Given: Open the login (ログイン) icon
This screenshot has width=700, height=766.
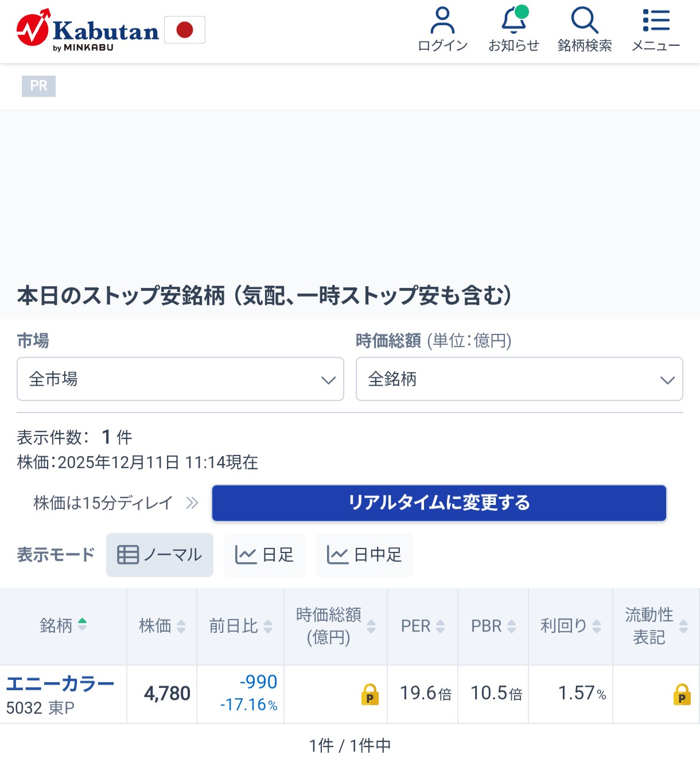Looking at the screenshot, I should click(442, 29).
